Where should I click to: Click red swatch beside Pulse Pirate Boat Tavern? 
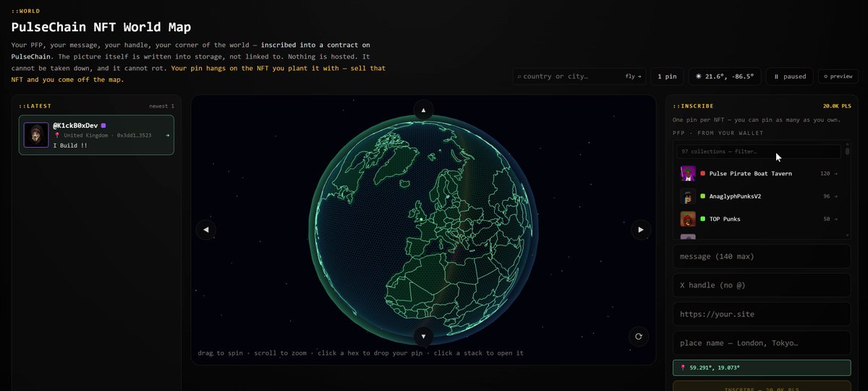[703, 174]
